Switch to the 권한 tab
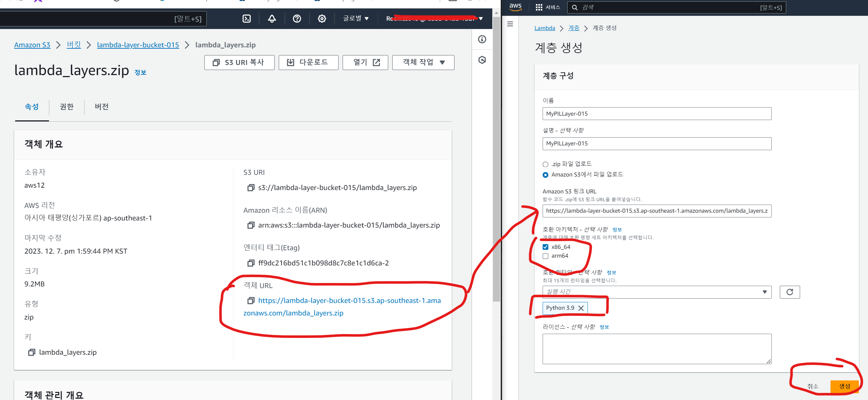Screen dimensions: 868x400 [x=67, y=107]
